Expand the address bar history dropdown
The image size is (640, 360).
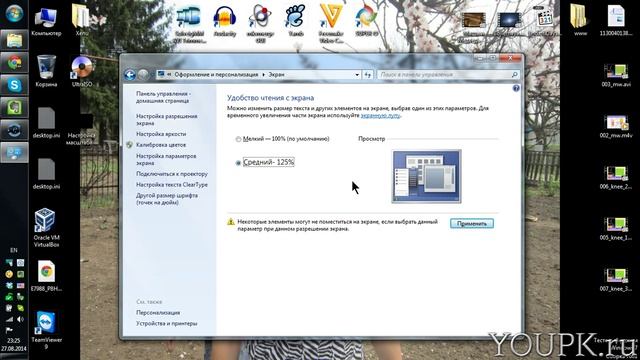coord(357,75)
